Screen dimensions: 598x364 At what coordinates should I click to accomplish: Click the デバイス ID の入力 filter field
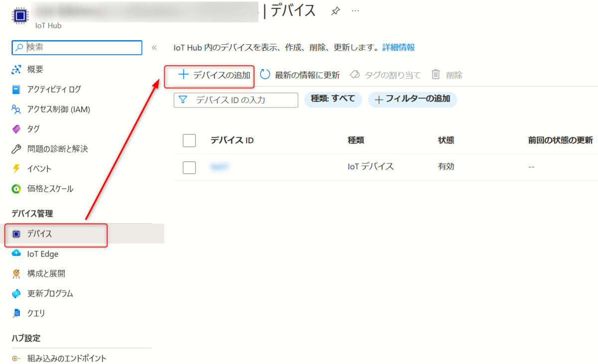[x=236, y=100]
